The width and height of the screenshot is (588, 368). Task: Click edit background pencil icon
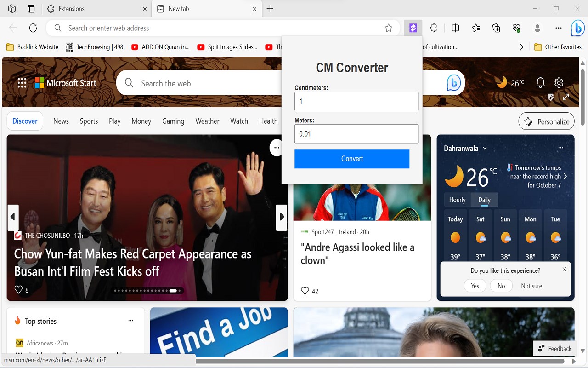[551, 97]
